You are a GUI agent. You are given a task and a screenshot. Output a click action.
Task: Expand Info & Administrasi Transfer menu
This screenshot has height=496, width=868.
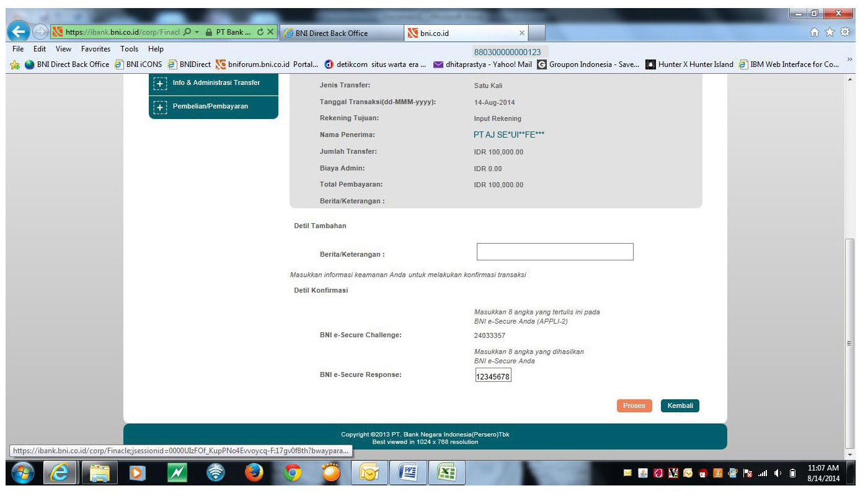213,83
